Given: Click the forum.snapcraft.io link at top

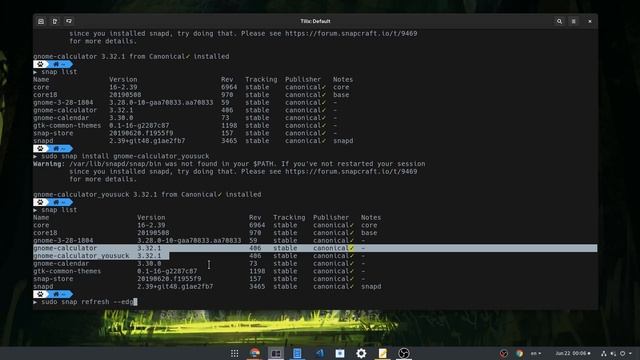Looking at the screenshot, I should click(x=351, y=33).
